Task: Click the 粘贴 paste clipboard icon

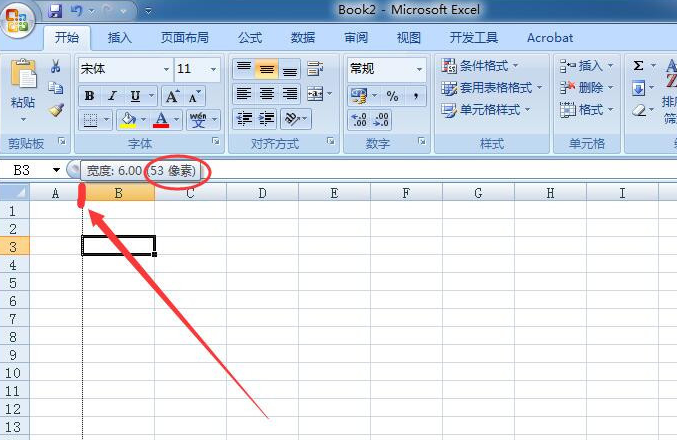Action: tap(23, 74)
